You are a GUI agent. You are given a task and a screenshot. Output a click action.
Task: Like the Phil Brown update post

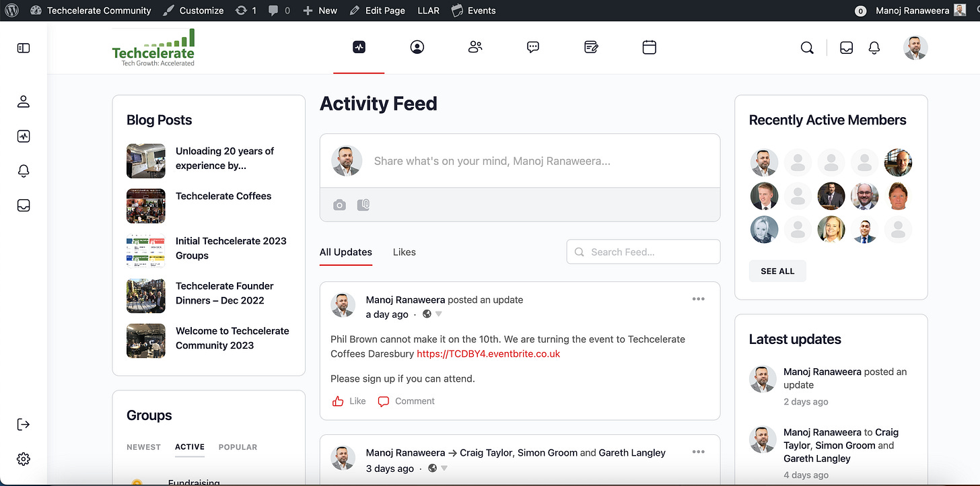tap(349, 401)
